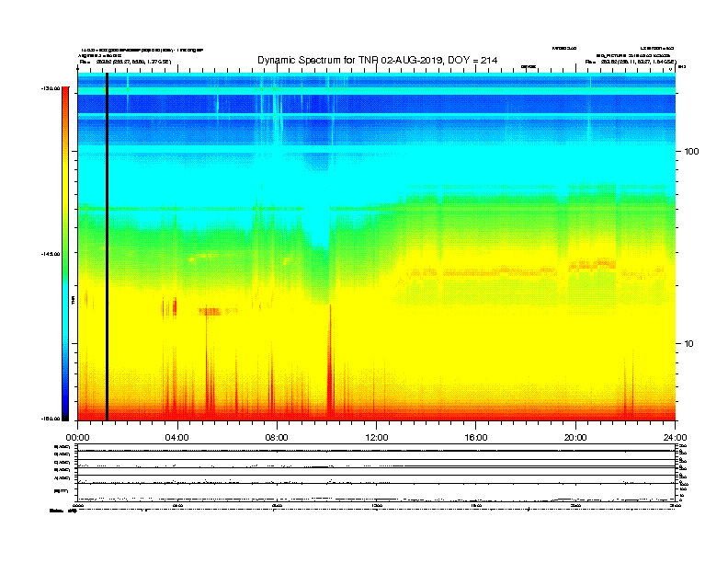Click the "10" frequency axis label
Viewport: 728px width, 563px height.
(689, 344)
